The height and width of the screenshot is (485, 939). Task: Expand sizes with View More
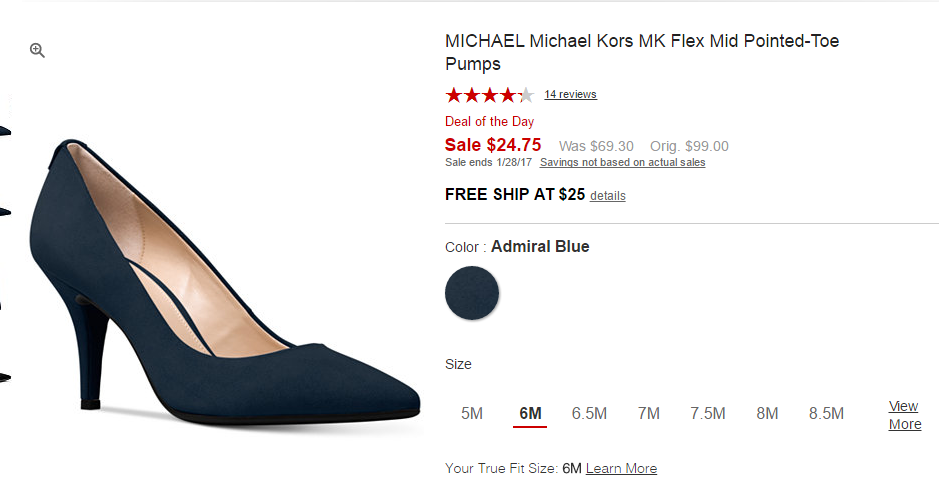pyautogui.click(x=904, y=415)
